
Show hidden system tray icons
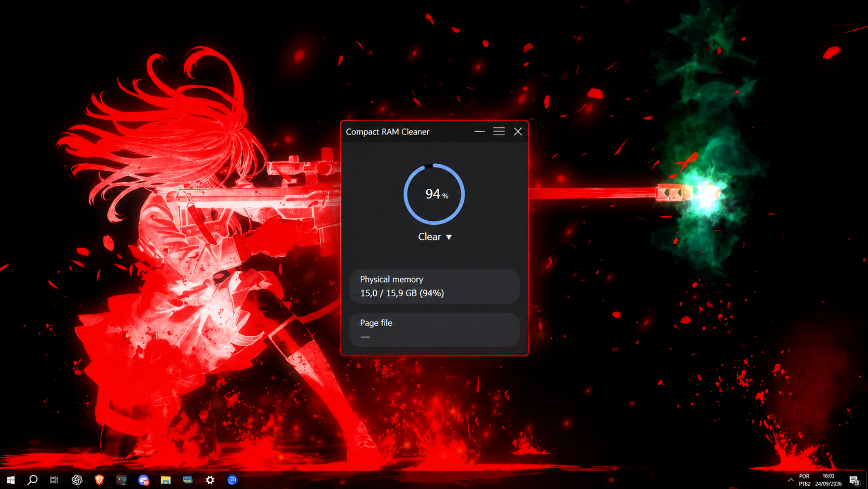coord(791,480)
